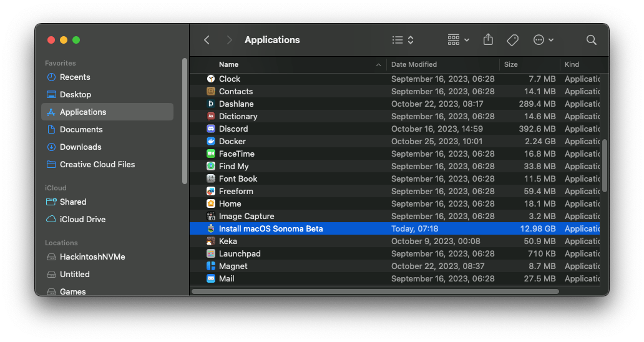Click the 12.98 GB size cell
Viewport: 644px width, 342px height.
tap(538, 228)
